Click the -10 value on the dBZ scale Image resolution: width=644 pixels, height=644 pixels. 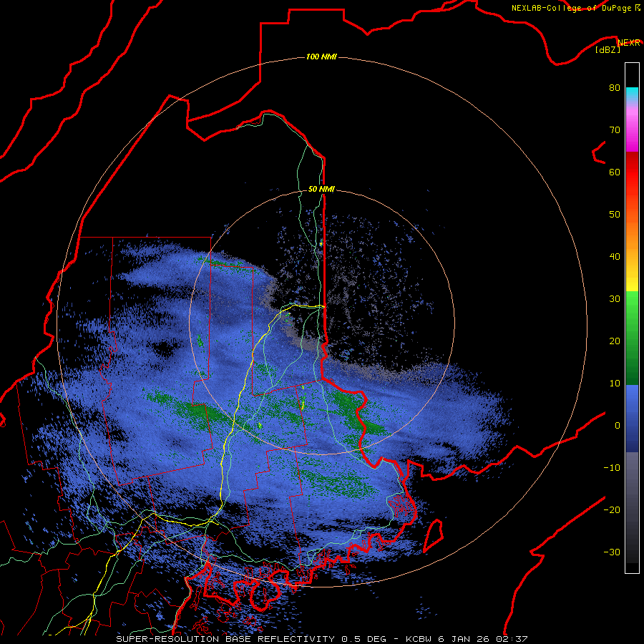pos(612,467)
